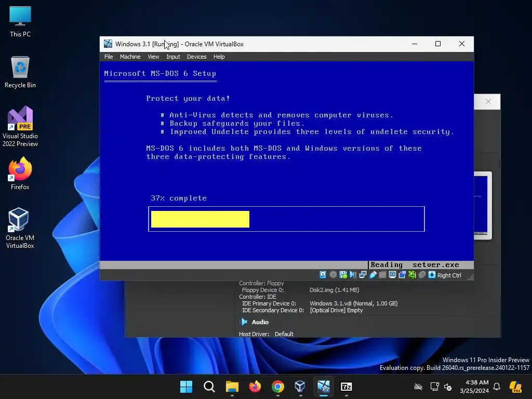This screenshot has width=532, height=399.
Task: Click the display settings indicator in VM status bar
Action: (x=392, y=275)
